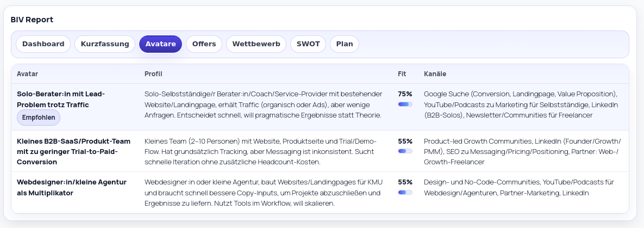
Task: Open the Wettbewerb tab
Action: tap(256, 44)
